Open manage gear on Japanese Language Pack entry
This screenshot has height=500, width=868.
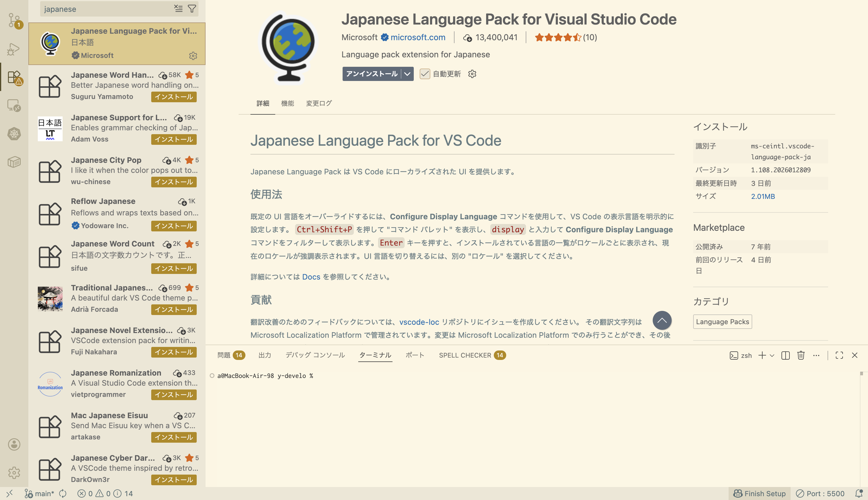point(193,56)
